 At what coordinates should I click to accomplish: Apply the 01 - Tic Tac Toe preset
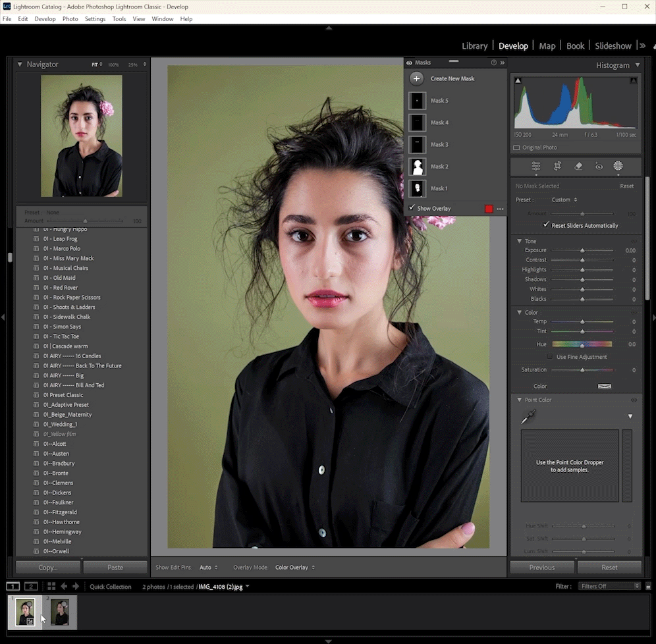(x=61, y=336)
